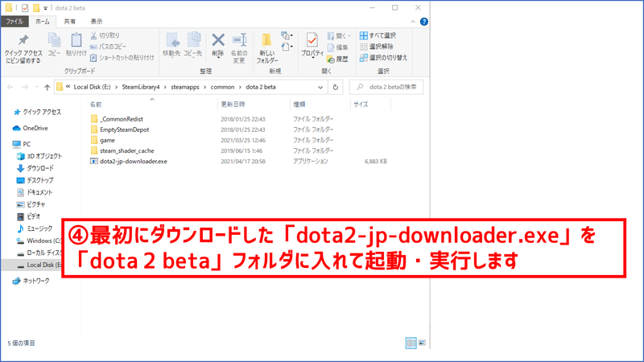Screen dimensions: 644x362
Task: Pin to Quick Access (クイック アクセスにピン留めする)
Action: [23, 49]
